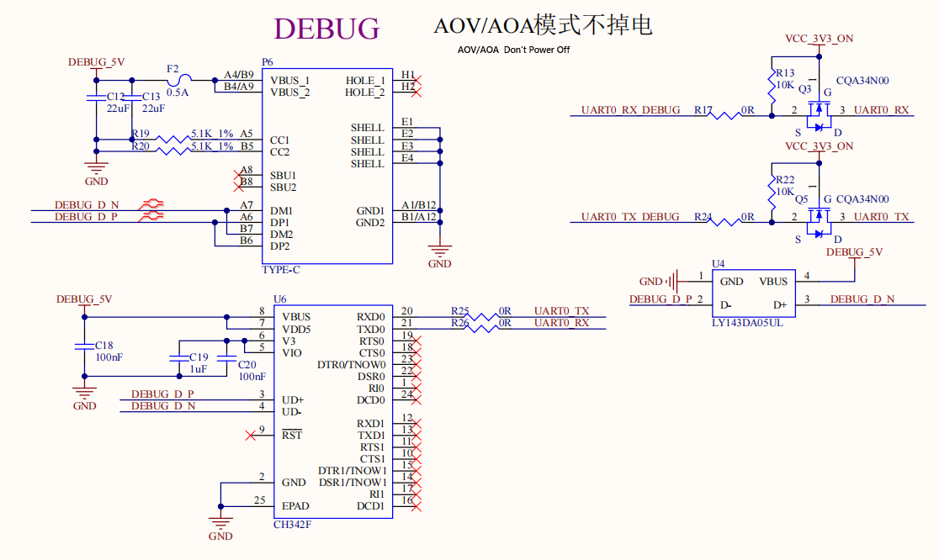This screenshot has height=560, width=939.
Task: Click the UART0_TX net label near R25
Action: (562, 310)
